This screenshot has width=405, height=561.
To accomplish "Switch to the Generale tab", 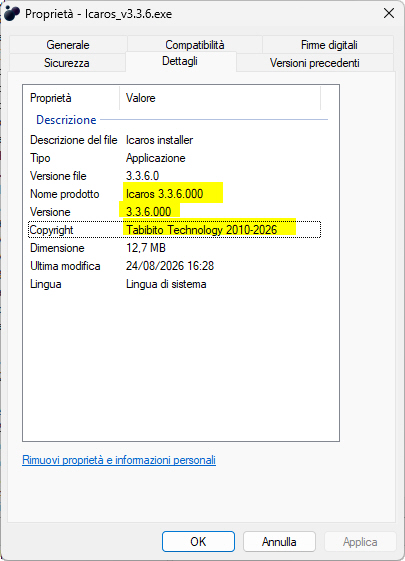I will pos(68,45).
